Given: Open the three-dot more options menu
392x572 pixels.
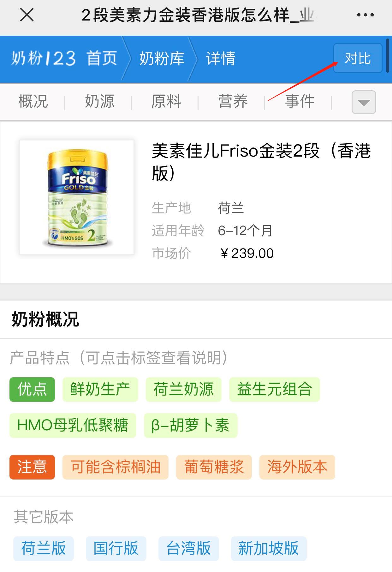Looking at the screenshot, I should click(365, 15).
